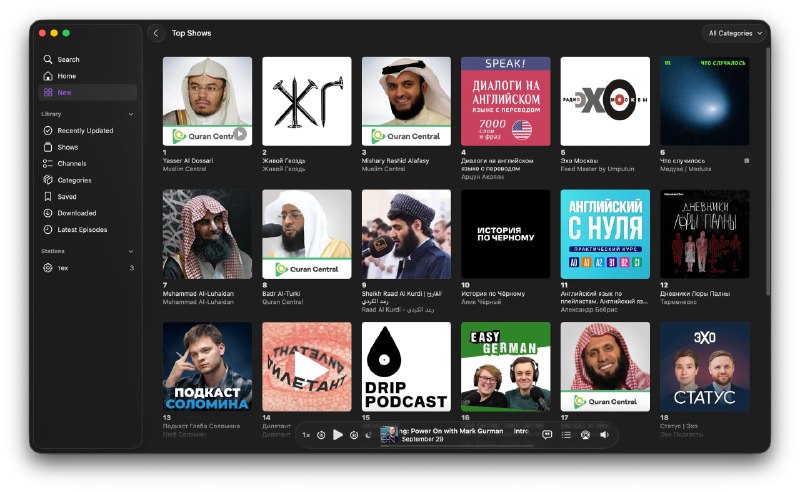Skip forward 30 seconds
Image resolution: width=800 pixels, height=492 pixels.
click(354, 435)
